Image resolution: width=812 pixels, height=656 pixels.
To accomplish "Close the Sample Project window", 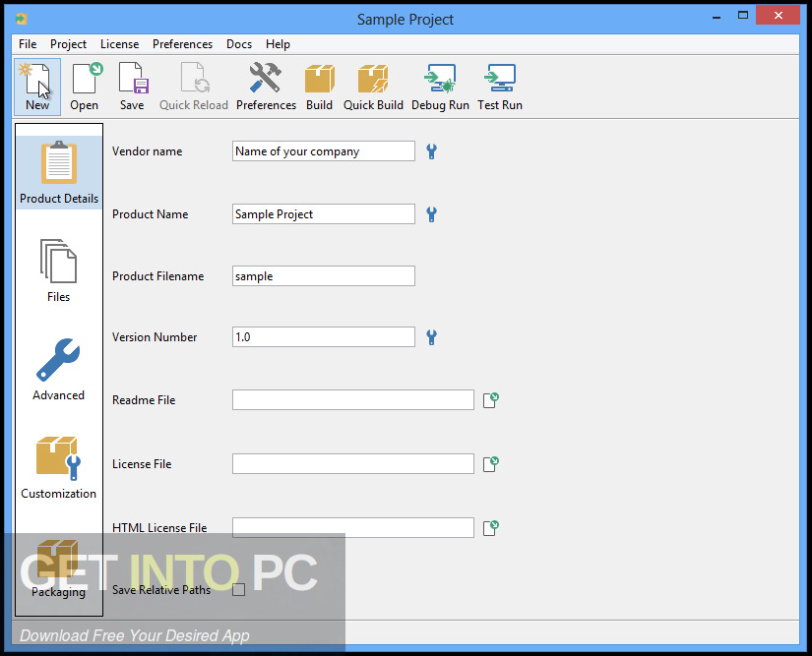I will [x=778, y=16].
